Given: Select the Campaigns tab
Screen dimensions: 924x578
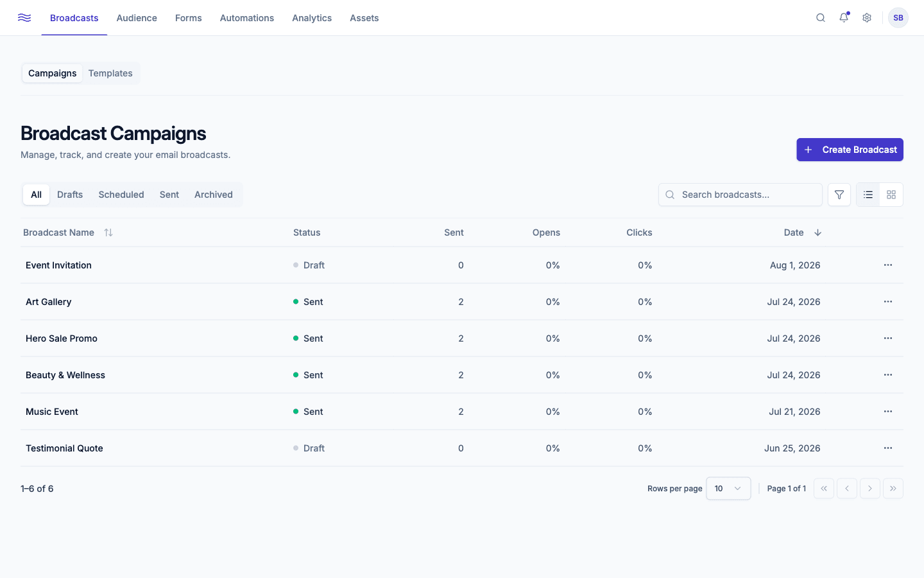Looking at the screenshot, I should [x=53, y=73].
